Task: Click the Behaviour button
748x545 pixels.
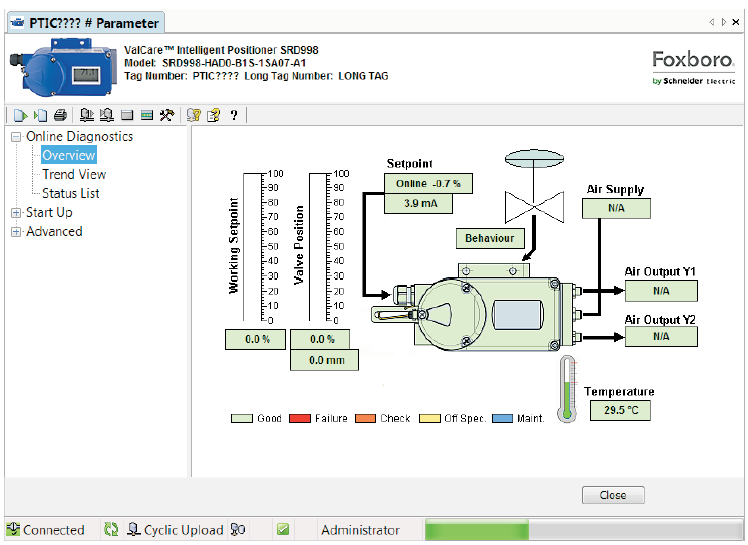Action: pos(490,238)
